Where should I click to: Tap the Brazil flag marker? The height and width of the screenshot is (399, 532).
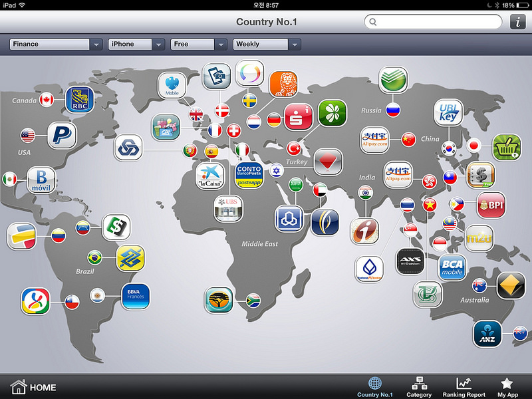[x=94, y=258]
